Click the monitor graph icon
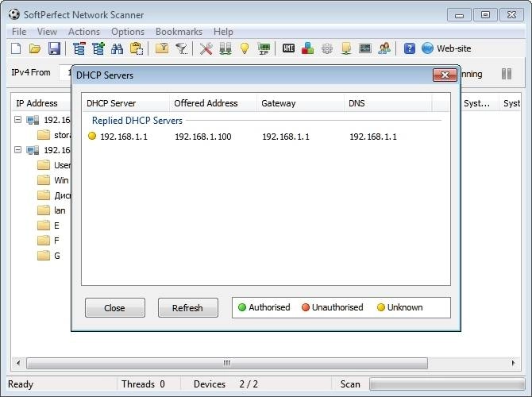Image resolution: width=532 pixels, height=397 pixels. coord(365,48)
